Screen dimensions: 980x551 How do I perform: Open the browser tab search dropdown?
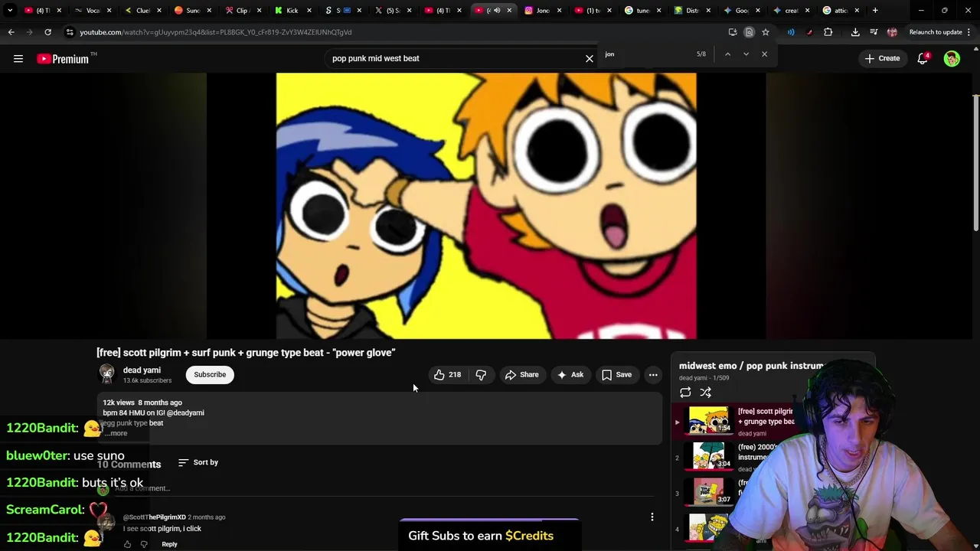[x=10, y=11]
